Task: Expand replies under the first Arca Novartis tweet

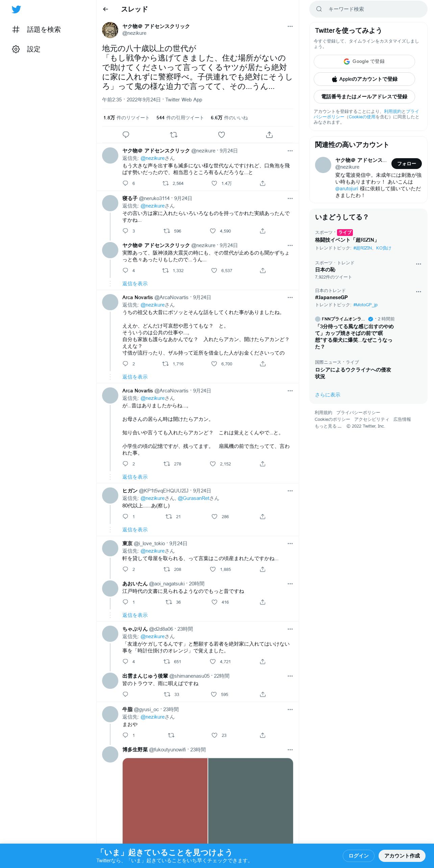Action: [x=135, y=377]
